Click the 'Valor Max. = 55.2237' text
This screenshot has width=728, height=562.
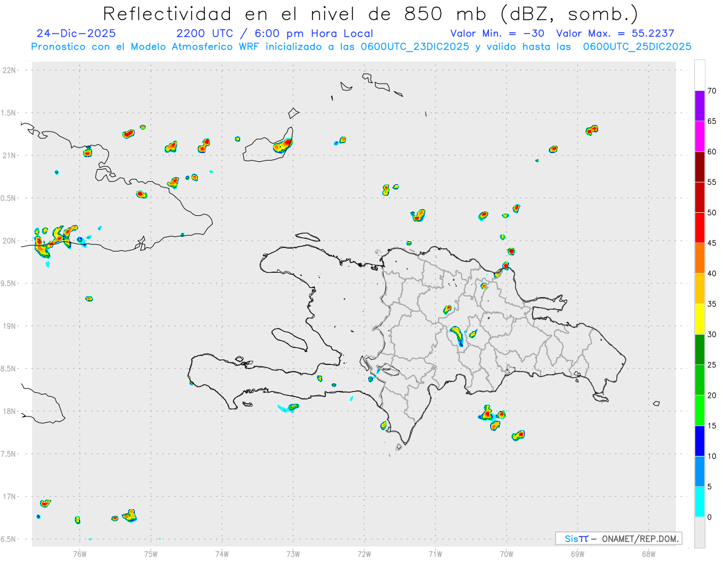616,33
